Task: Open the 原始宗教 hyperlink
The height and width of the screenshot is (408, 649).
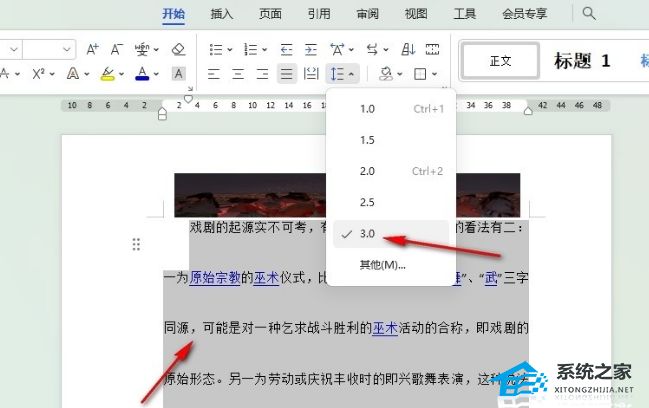Action: [x=215, y=277]
